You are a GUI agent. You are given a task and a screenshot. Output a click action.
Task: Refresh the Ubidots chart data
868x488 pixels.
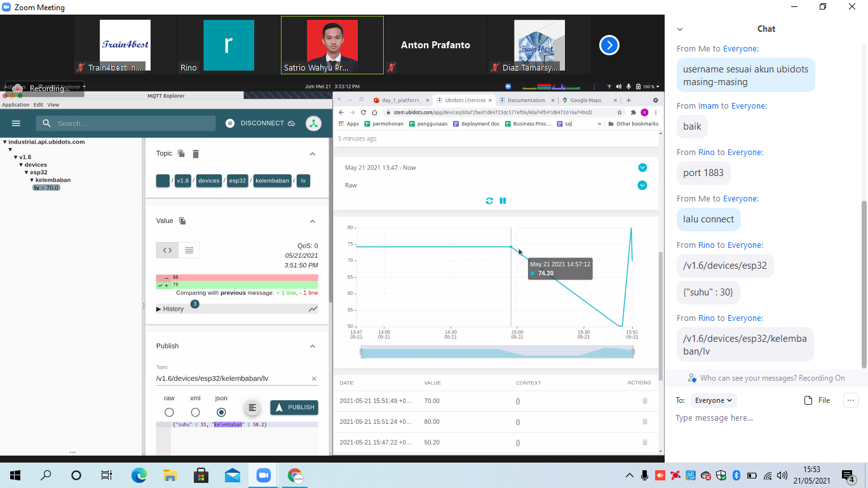pos(489,201)
